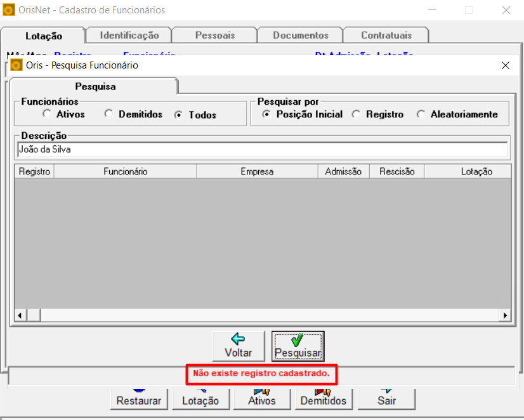Viewport: 524px width, 420px height.
Task: Click the Oris dialog title icon
Action: pyautogui.click(x=16, y=65)
